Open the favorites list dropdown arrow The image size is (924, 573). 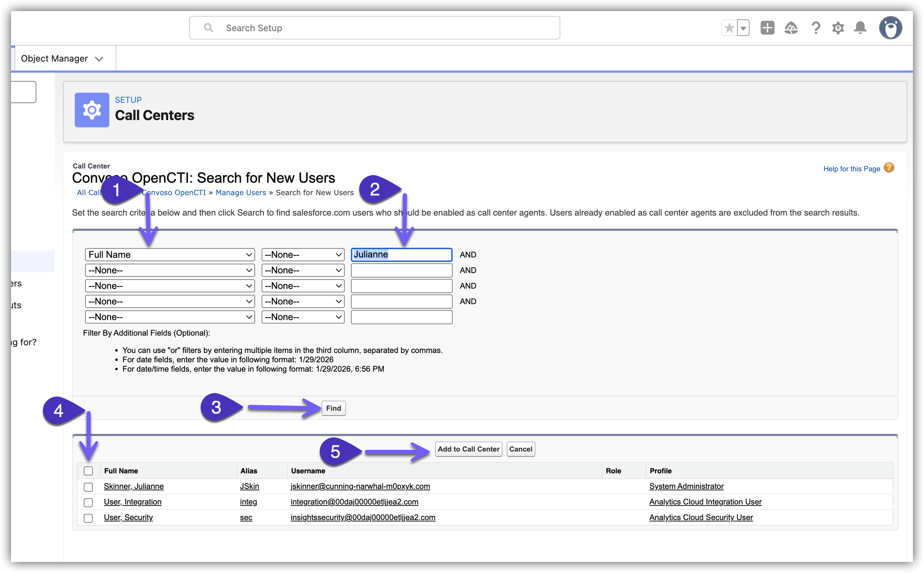click(743, 28)
